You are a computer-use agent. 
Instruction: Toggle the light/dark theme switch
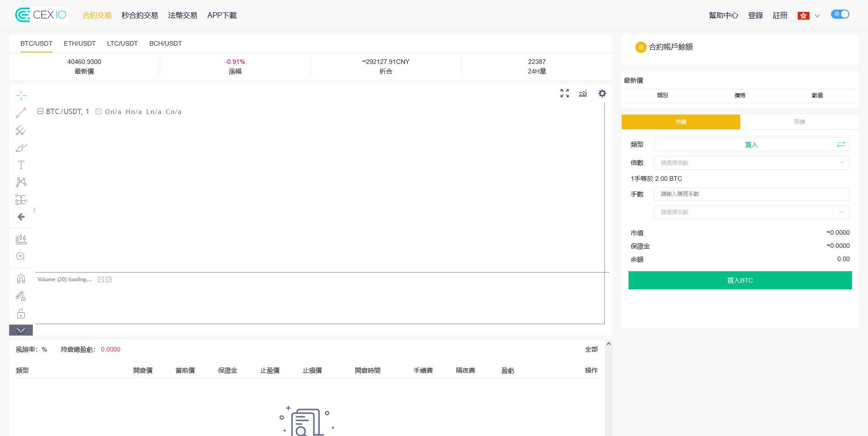point(840,14)
